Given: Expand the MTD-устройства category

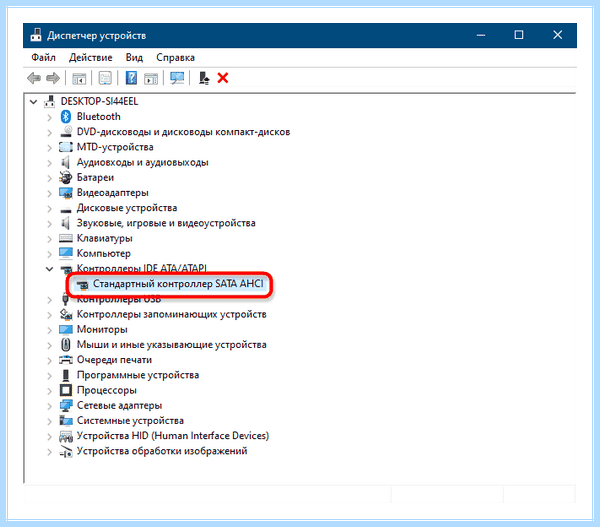Looking at the screenshot, I should point(49,147).
